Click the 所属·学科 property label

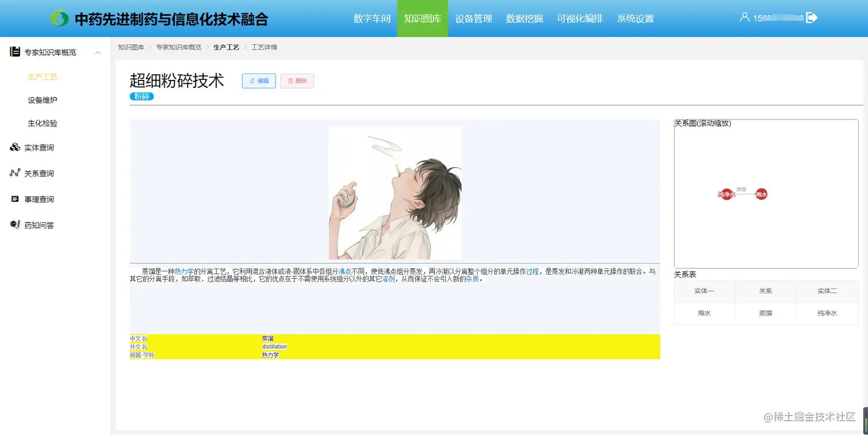(x=142, y=355)
